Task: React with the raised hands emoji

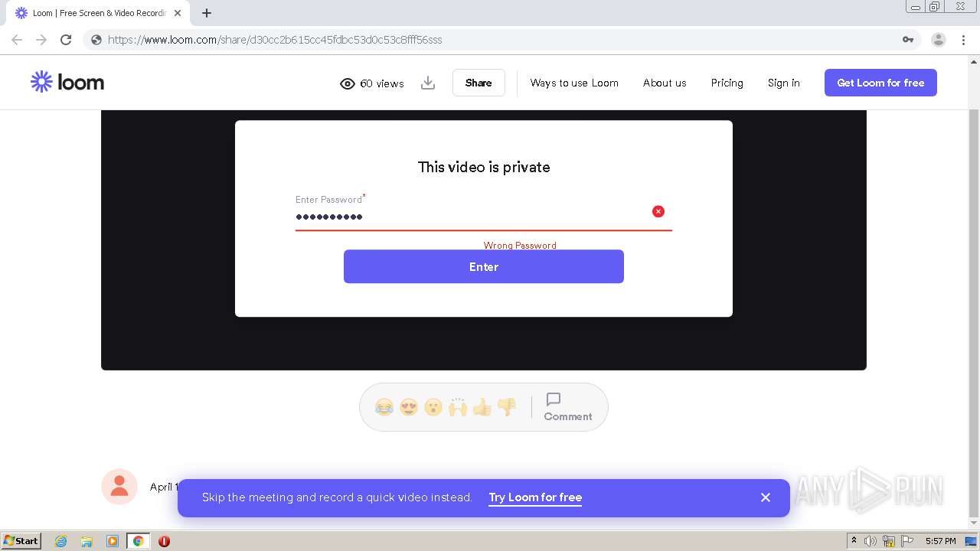Action: click(x=458, y=407)
